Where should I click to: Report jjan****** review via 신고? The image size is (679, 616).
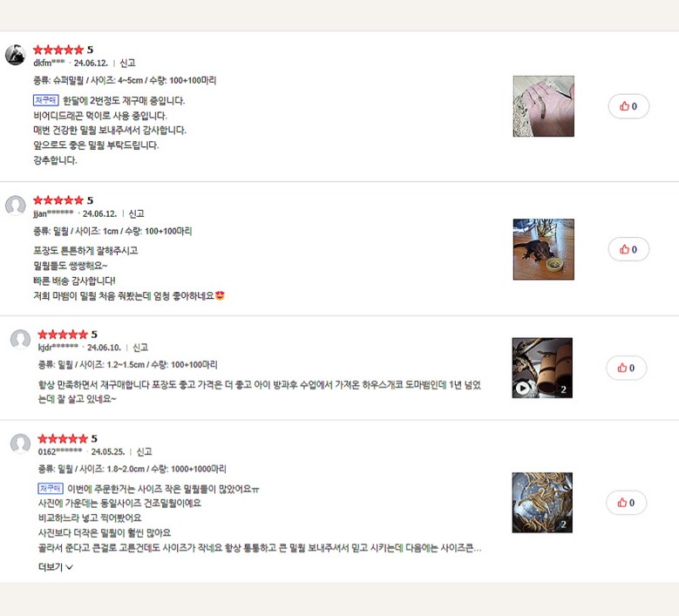(136, 213)
